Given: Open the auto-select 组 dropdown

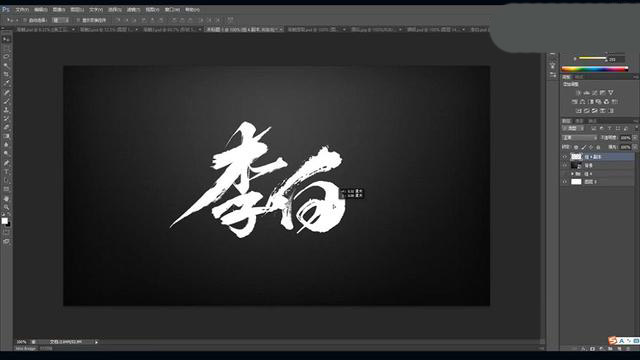Looking at the screenshot, I should 60,20.
